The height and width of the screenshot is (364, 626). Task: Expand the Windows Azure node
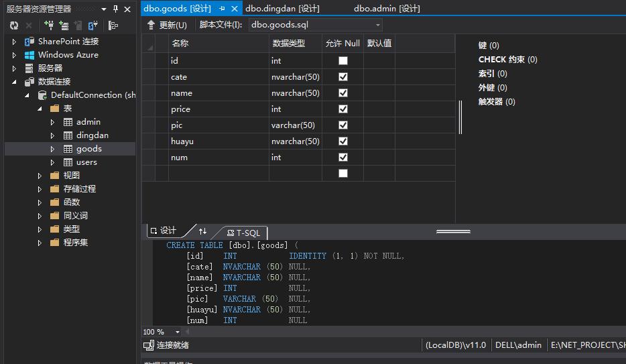point(14,55)
